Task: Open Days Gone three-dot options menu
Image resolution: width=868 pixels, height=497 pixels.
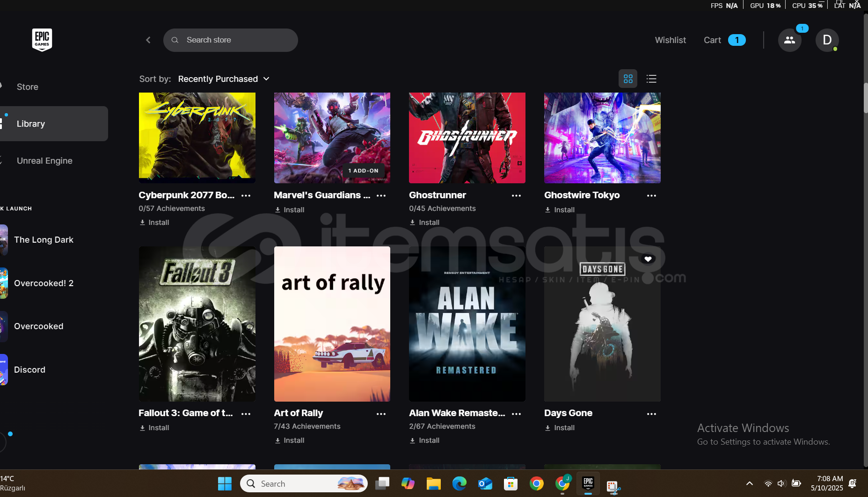Action: pos(651,414)
